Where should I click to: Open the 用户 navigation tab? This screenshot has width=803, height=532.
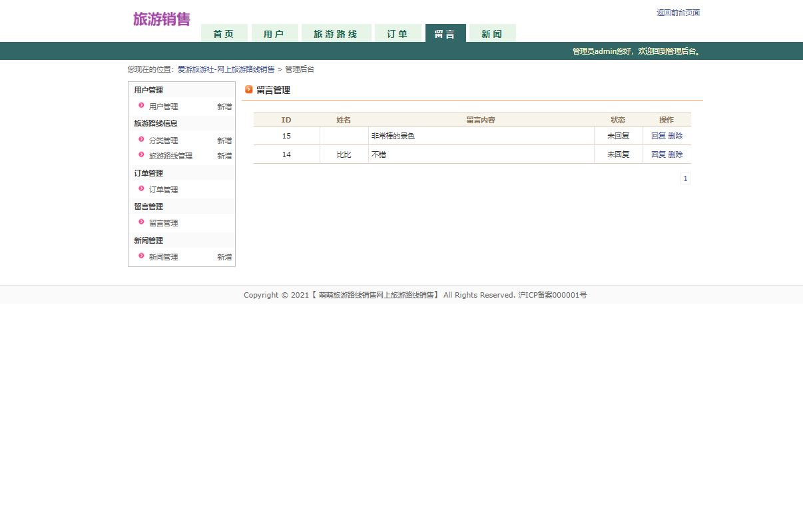[x=274, y=33]
